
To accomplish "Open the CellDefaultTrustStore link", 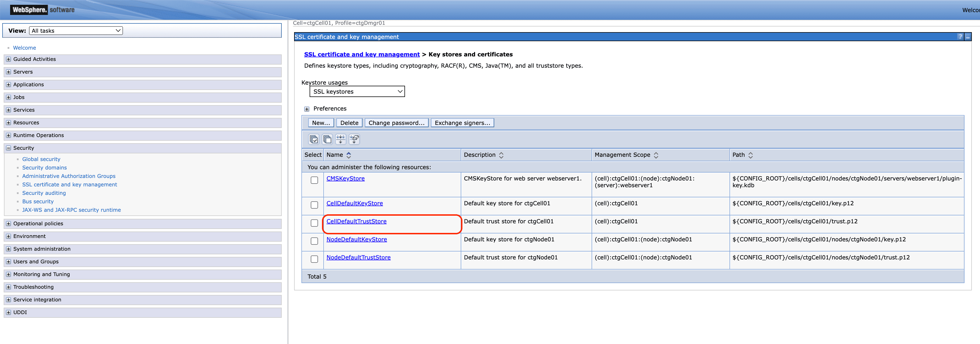I will coord(356,221).
